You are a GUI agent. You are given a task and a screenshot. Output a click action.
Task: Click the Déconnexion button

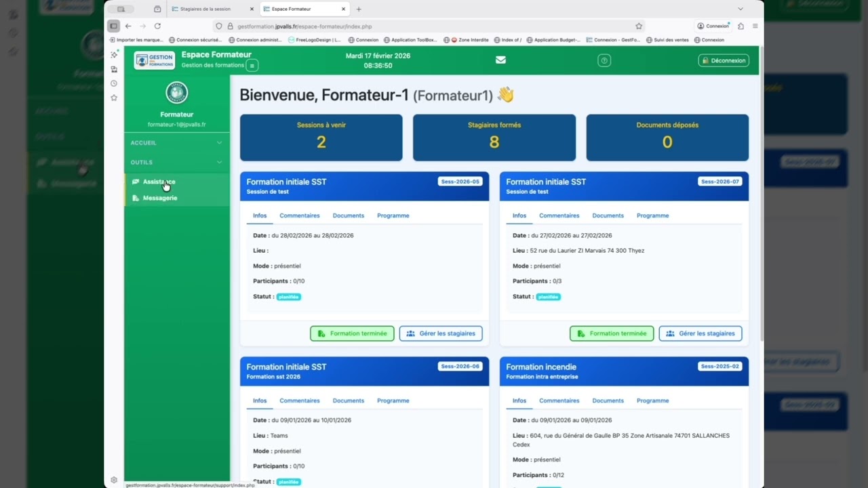tap(723, 60)
